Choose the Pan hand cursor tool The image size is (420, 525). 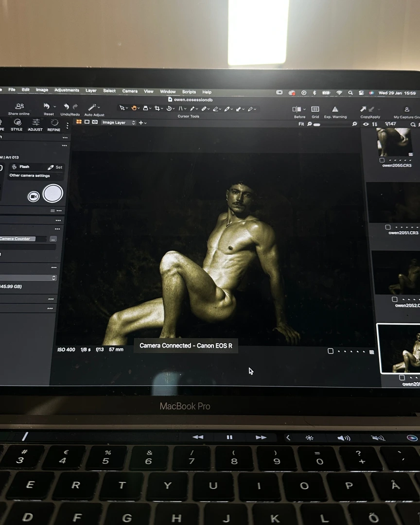pyautogui.click(x=134, y=108)
